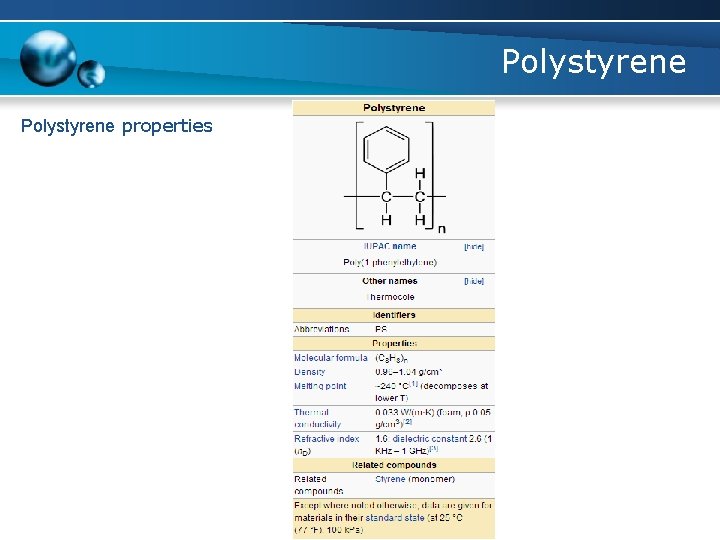Click the 240 °C melting point value
The width and height of the screenshot is (720, 540).
click(392, 386)
